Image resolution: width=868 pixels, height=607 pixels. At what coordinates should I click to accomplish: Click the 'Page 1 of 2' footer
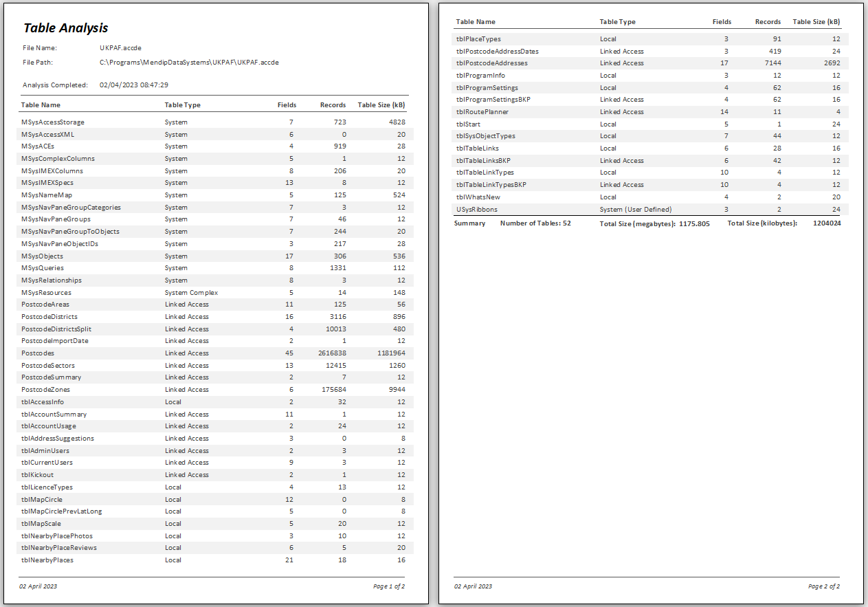(389, 586)
